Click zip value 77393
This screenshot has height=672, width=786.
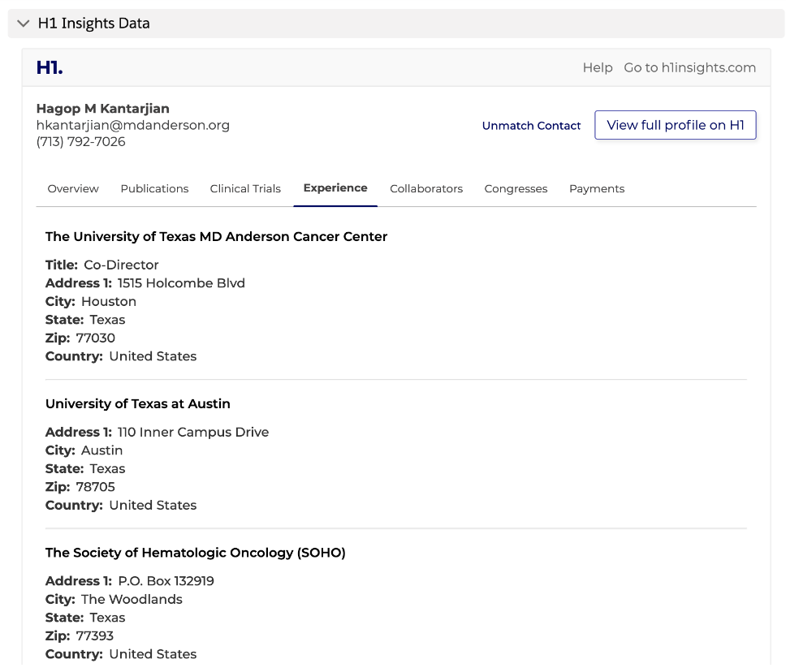point(95,636)
